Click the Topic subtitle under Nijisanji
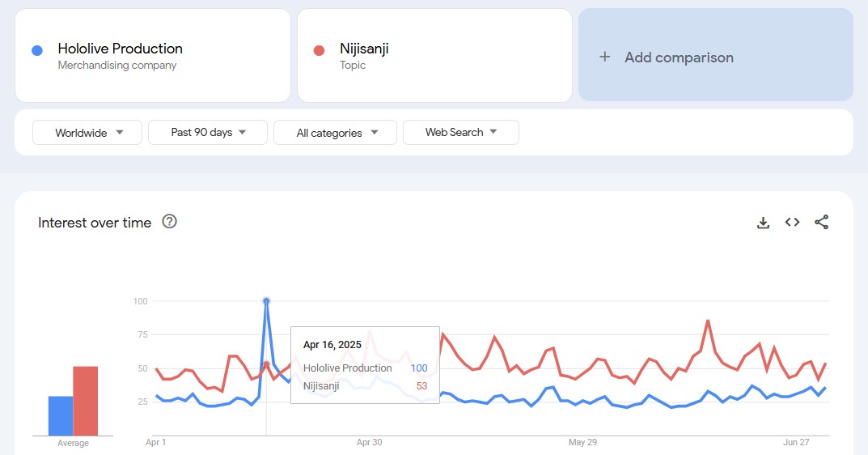This screenshot has height=455, width=868. tap(353, 66)
